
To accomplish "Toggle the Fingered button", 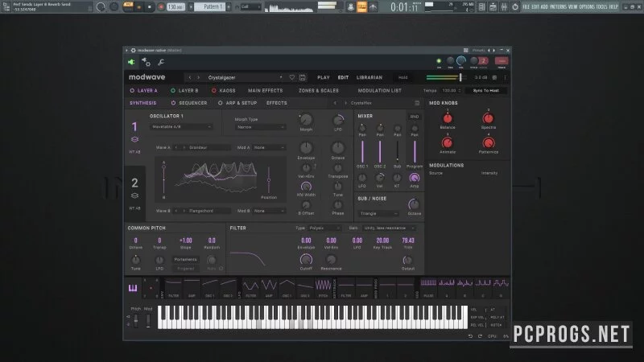I will tap(185, 269).
